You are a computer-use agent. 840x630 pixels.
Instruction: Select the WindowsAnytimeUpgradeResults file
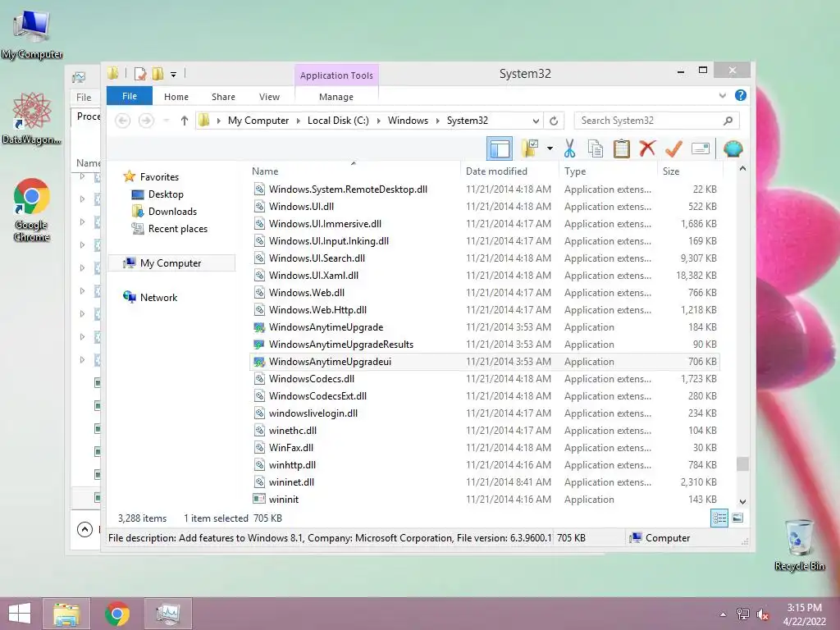(485, 344)
